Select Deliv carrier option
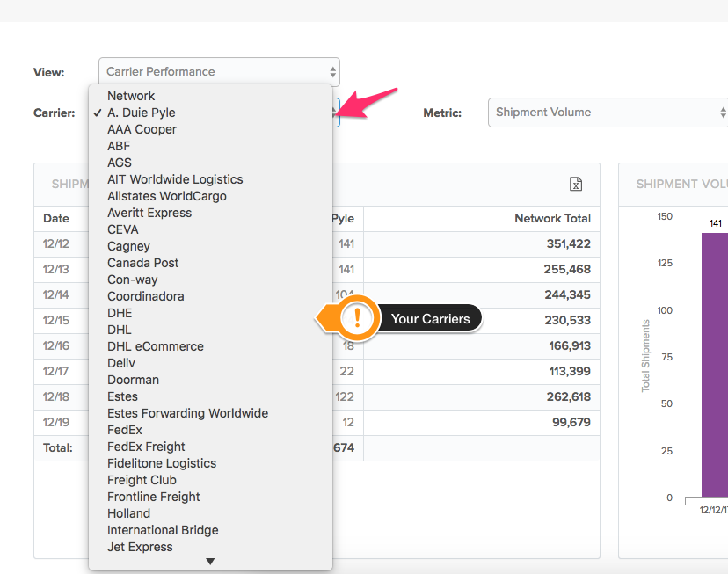This screenshot has height=574, width=728. pyautogui.click(x=210, y=363)
